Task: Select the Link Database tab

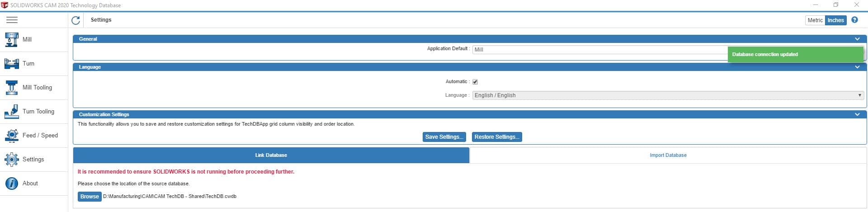Action: tap(271, 155)
